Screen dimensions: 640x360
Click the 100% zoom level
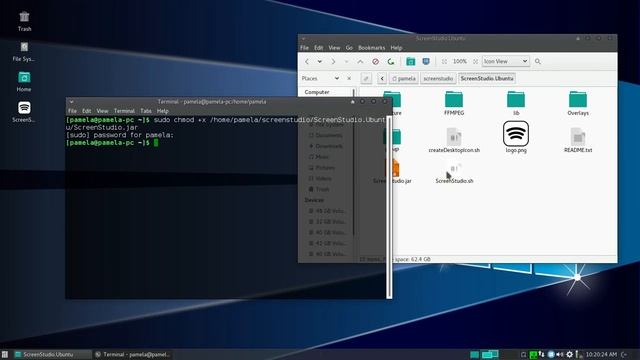coord(460,61)
